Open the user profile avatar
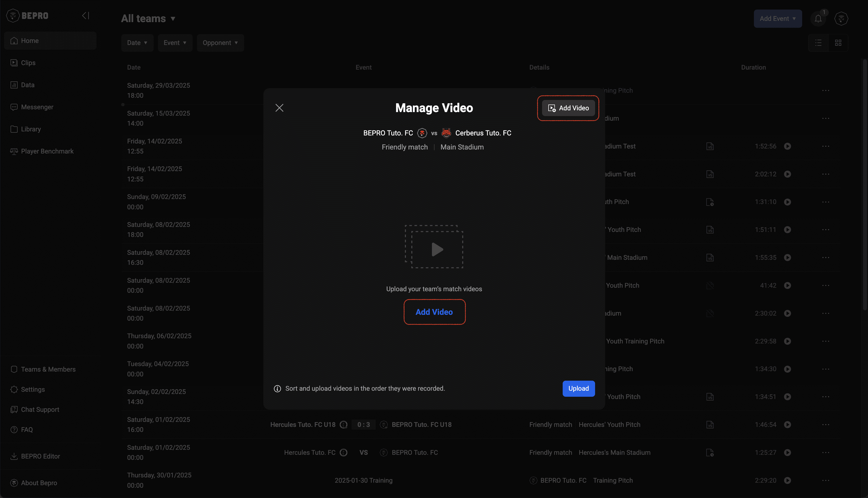The width and height of the screenshot is (868, 498). pos(841,19)
